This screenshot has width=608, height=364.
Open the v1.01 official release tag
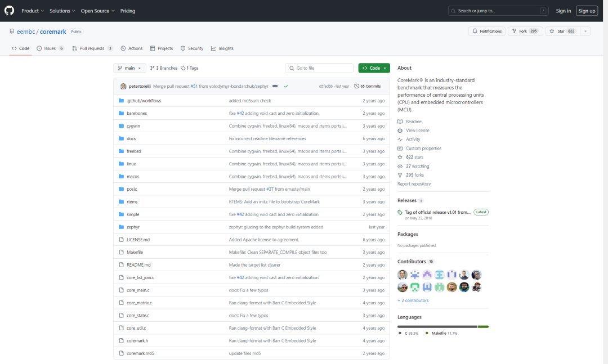click(437, 213)
